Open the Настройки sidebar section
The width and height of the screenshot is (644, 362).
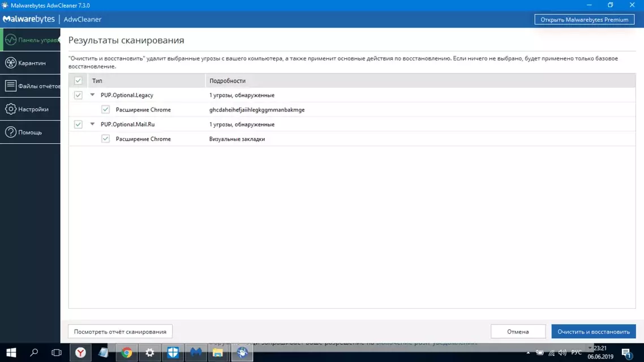tap(31, 109)
